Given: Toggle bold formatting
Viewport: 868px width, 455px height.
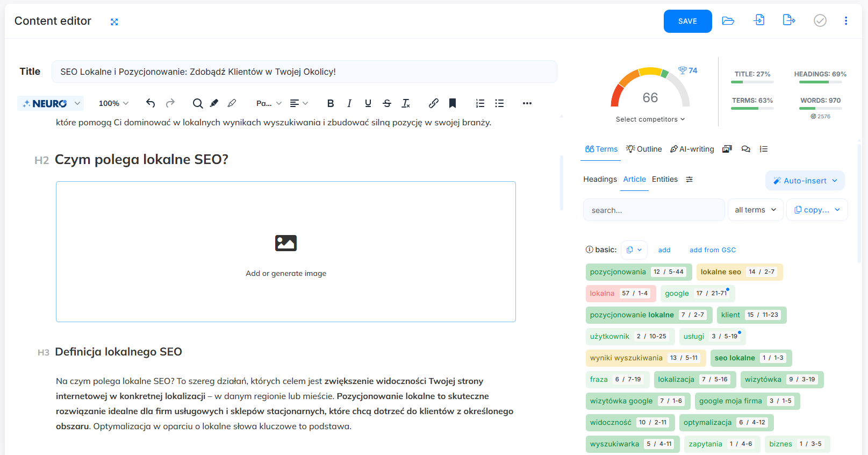Looking at the screenshot, I should (x=331, y=103).
